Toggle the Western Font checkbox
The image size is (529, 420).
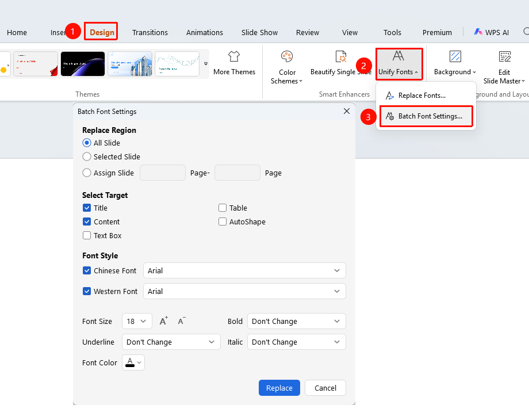[x=87, y=291]
